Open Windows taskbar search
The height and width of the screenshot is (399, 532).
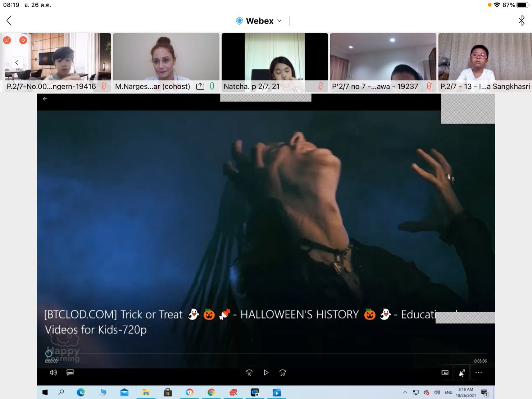[x=61, y=392]
